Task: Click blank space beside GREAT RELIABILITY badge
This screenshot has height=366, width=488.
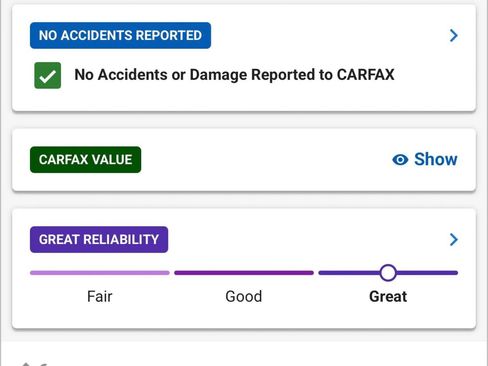Action: pyautogui.click(x=305, y=239)
